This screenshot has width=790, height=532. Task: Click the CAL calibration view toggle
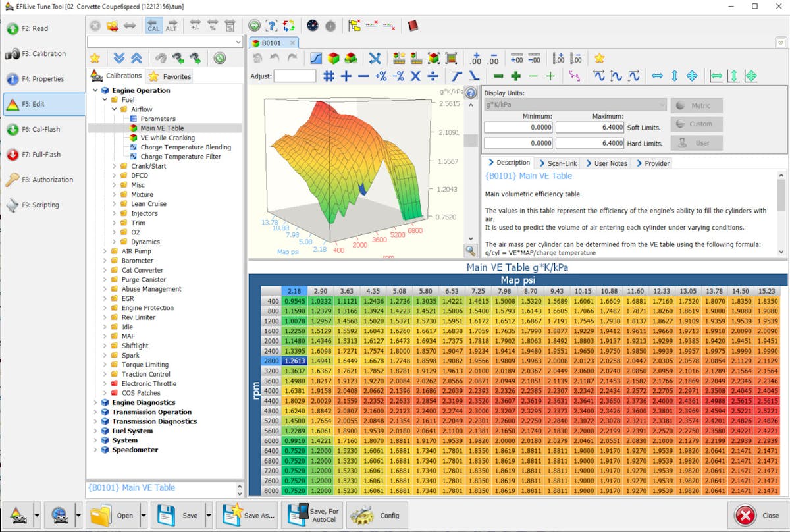[x=153, y=26]
